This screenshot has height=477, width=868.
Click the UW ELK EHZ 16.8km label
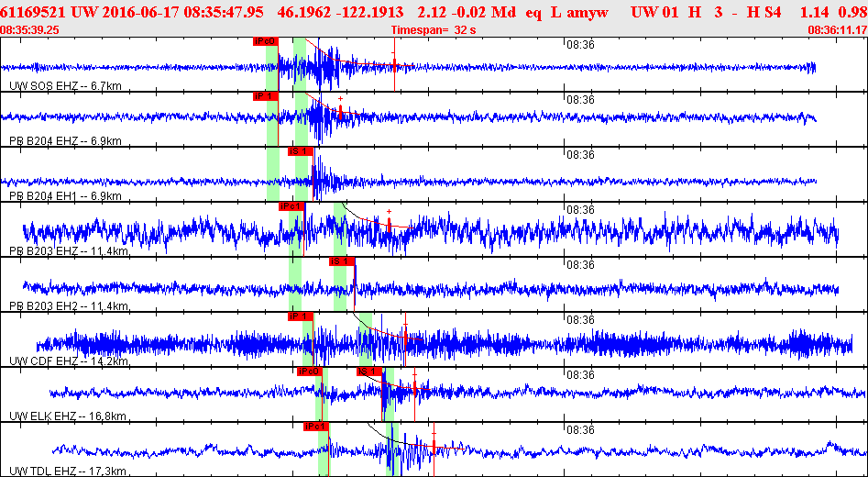coord(68,416)
